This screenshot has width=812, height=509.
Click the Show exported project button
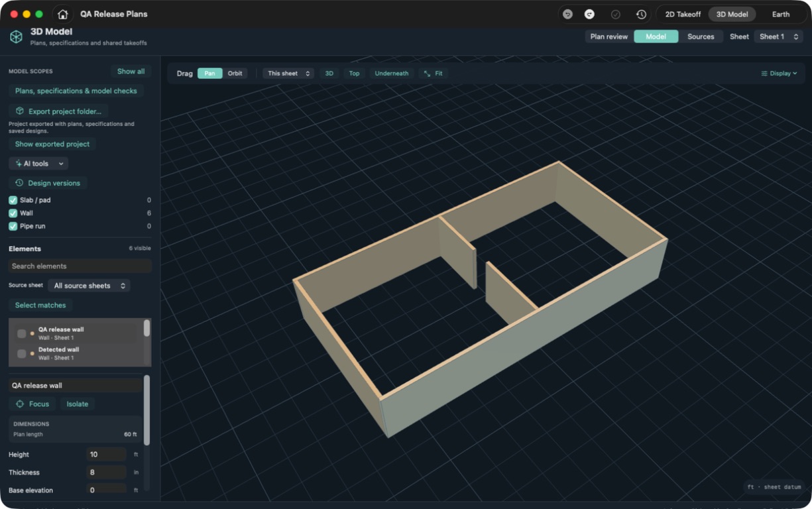click(x=52, y=144)
